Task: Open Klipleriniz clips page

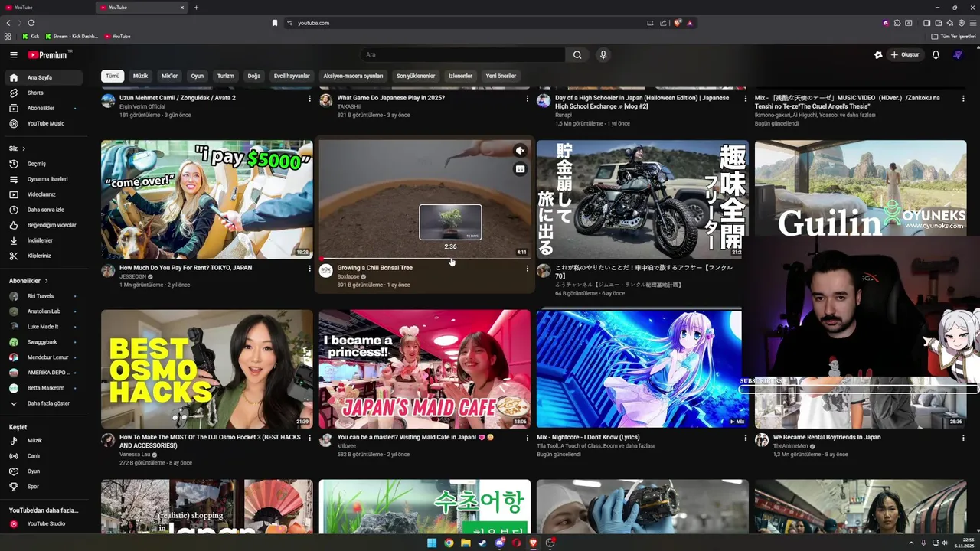Action: click(x=44, y=256)
